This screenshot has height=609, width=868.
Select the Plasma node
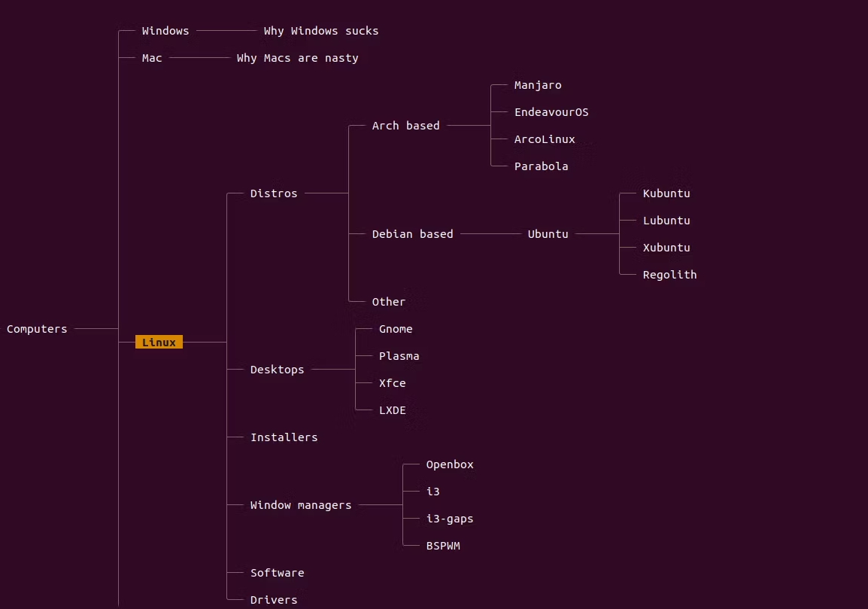399,356
